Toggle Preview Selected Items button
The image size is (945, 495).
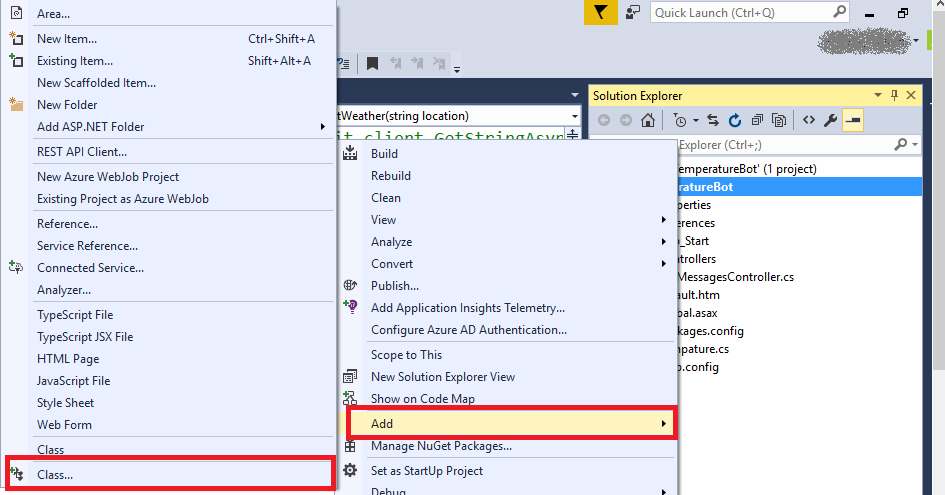coord(853,121)
